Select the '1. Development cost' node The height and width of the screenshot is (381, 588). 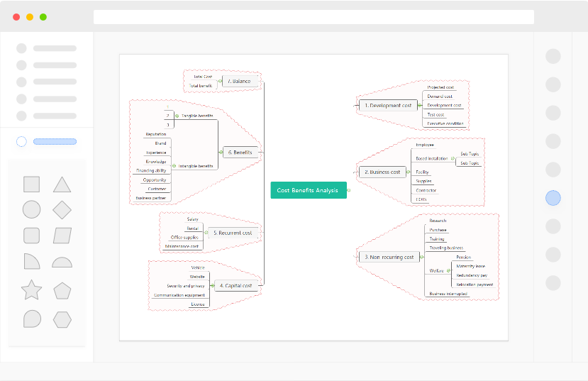click(387, 105)
